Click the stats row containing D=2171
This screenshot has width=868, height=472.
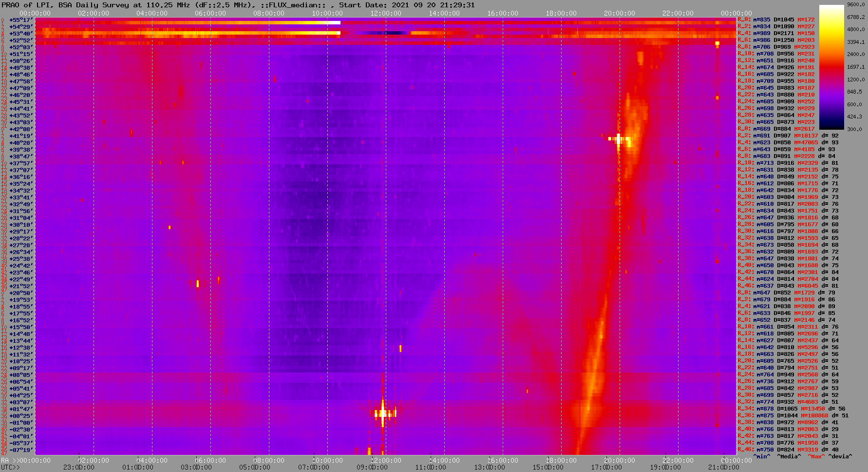[776, 34]
